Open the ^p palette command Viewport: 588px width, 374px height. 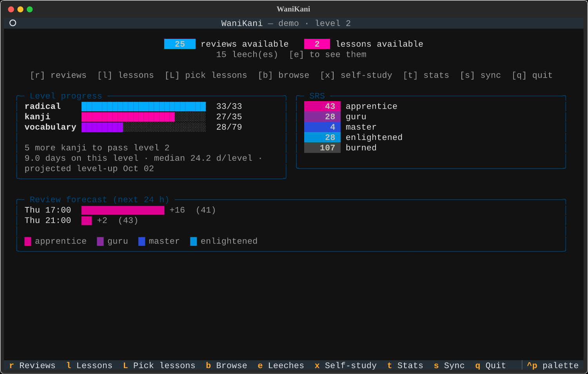(x=553, y=365)
